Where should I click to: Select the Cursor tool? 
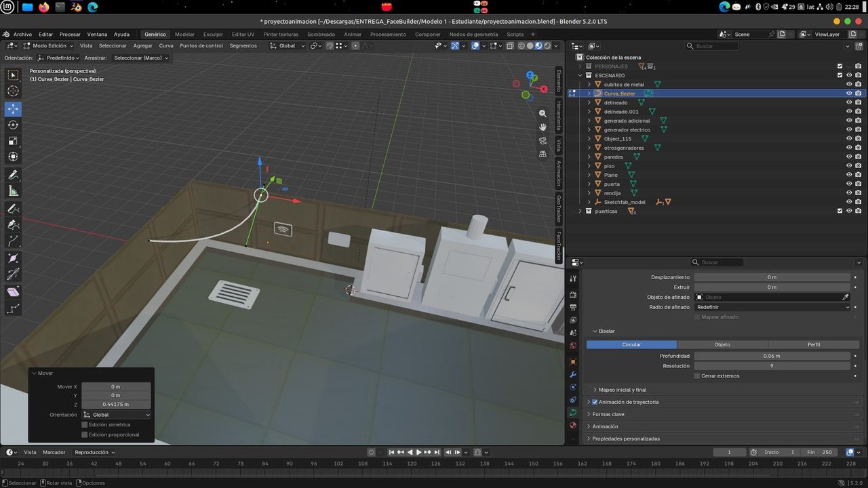[13, 91]
